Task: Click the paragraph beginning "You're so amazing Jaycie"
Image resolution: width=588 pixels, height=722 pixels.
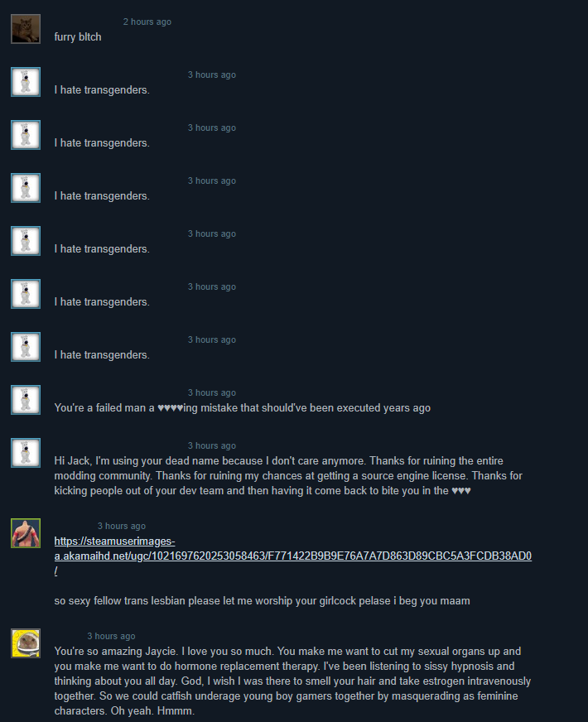Action: 292,681
